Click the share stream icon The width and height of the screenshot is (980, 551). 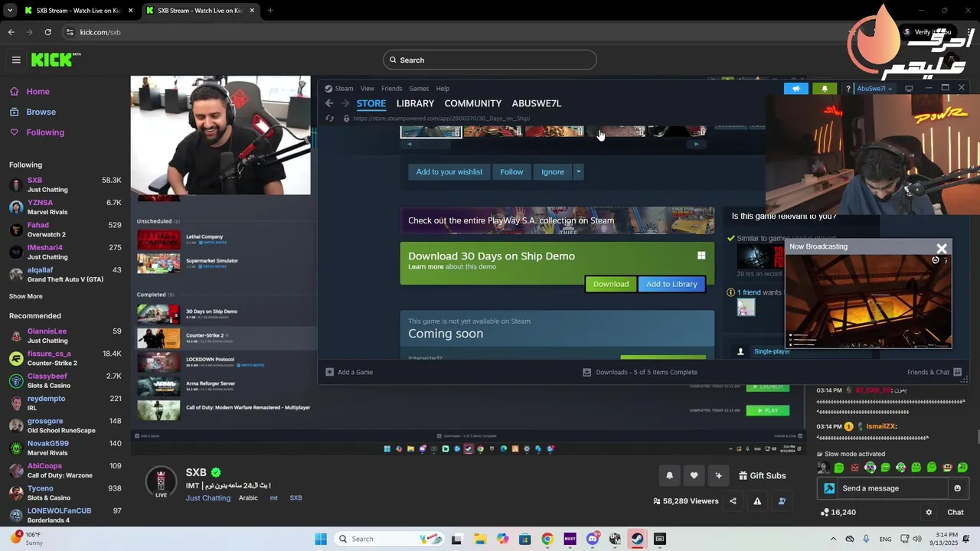click(733, 501)
